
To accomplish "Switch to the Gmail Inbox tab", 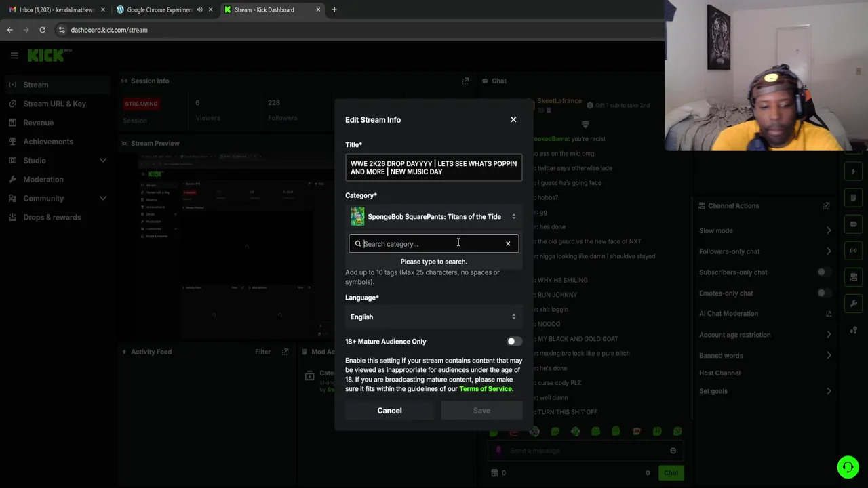I will 56,9.
